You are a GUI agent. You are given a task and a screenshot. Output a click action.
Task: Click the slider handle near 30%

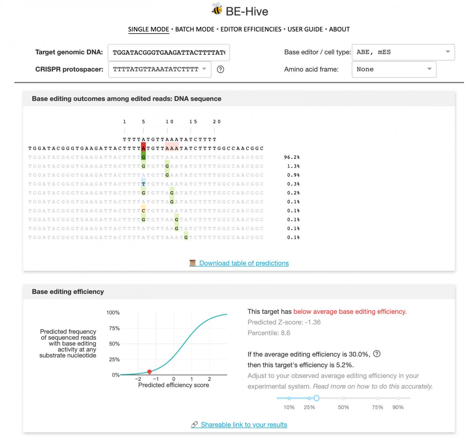pos(316,398)
